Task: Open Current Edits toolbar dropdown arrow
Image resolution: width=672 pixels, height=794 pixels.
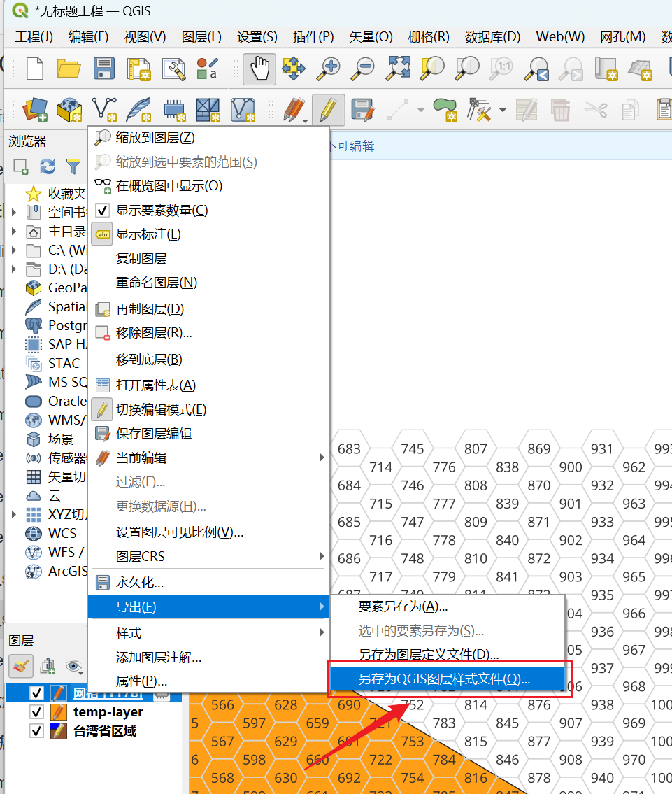Action: point(305,120)
